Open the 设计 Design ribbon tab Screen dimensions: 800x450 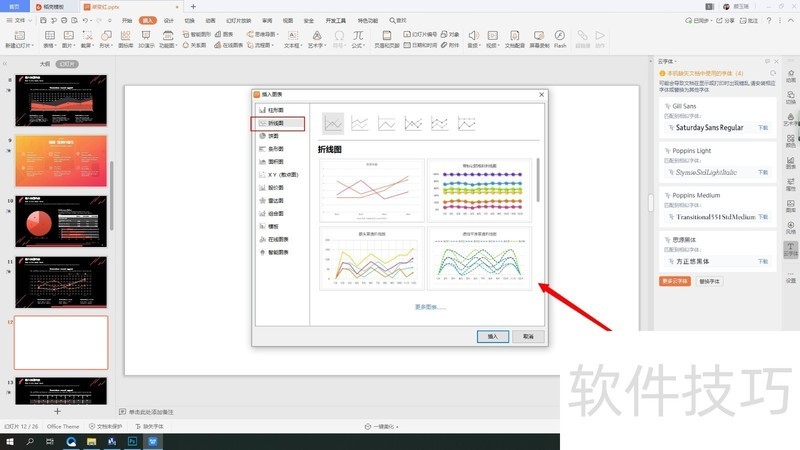tap(169, 20)
